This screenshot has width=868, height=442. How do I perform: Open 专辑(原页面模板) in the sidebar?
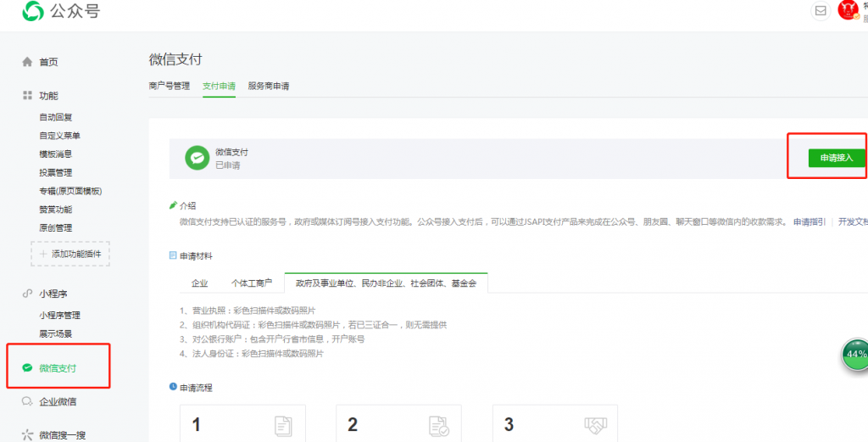(x=70, y=191)
